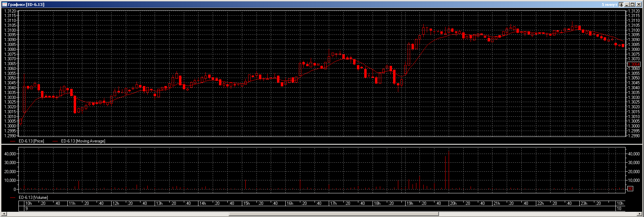
Task: Maximize the ED-6.13 chart window
Action: click(633, 5)
